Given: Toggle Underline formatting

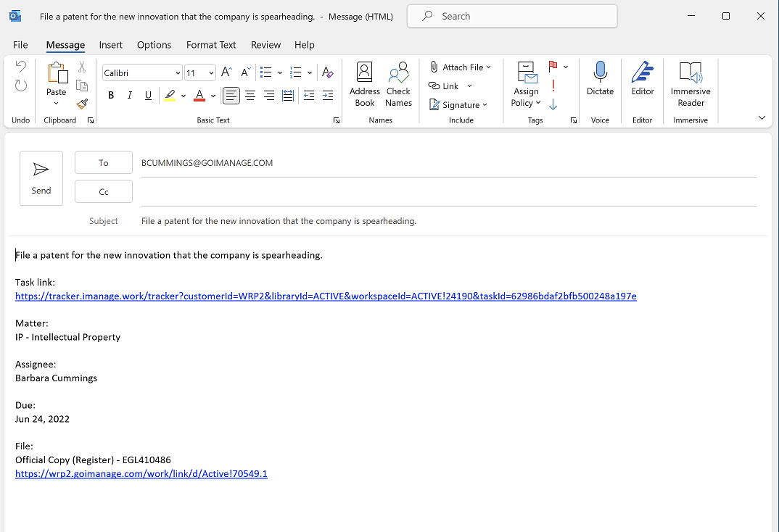Looking at the screenshot, I should [x=148, y=95].
